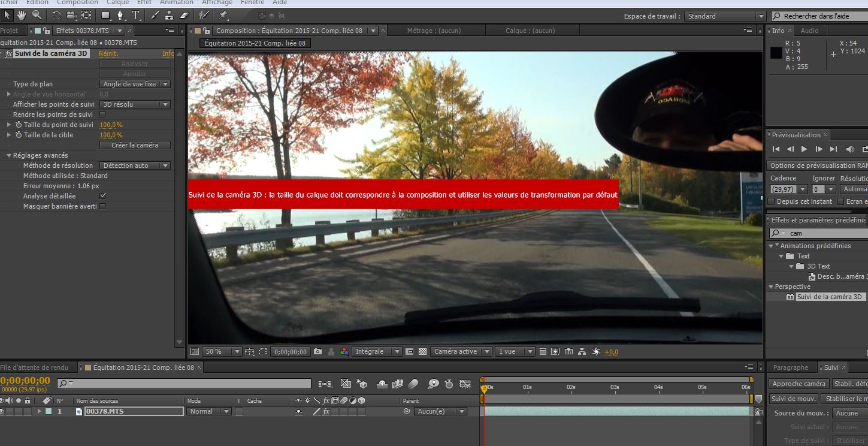Image resolution: width=868 pixels, height=446 pixels.
Task: Switch to the Audio panel tab
Action: (x=809, y=31)
